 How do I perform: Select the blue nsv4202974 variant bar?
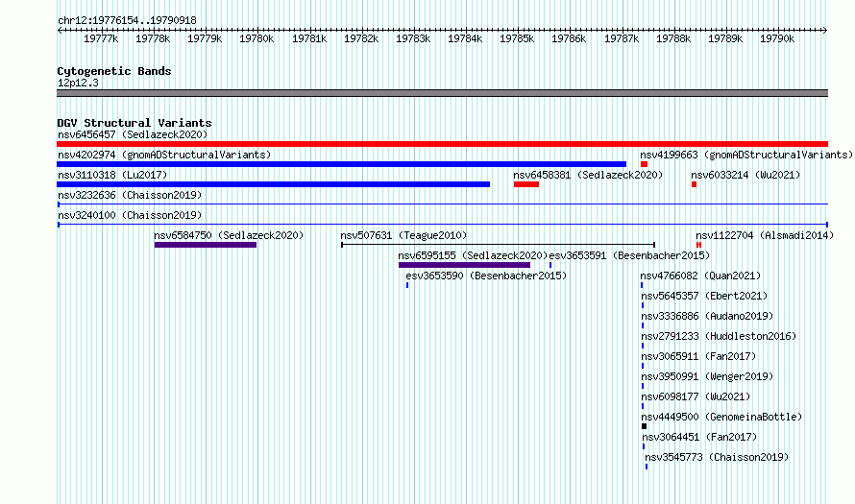(341, 164)
